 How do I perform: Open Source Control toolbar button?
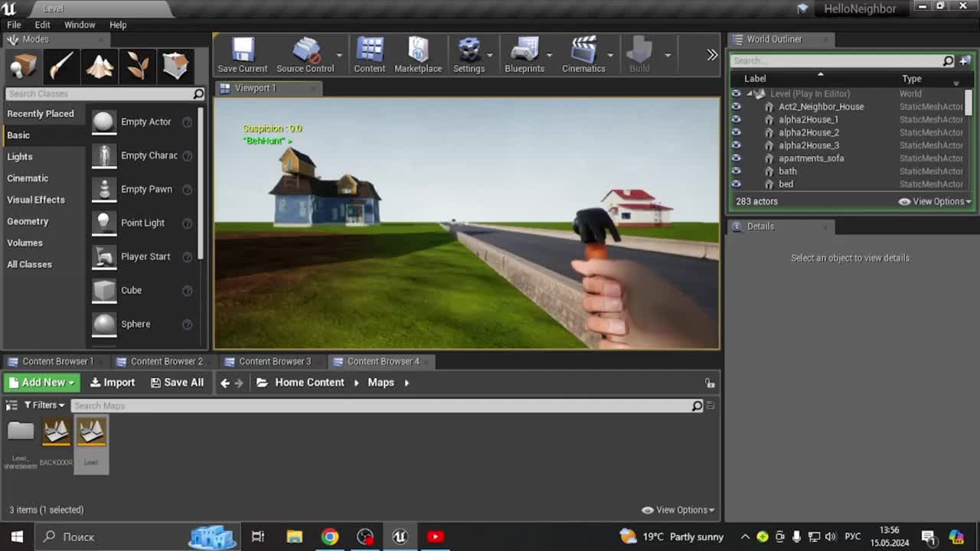pos(305,55)
